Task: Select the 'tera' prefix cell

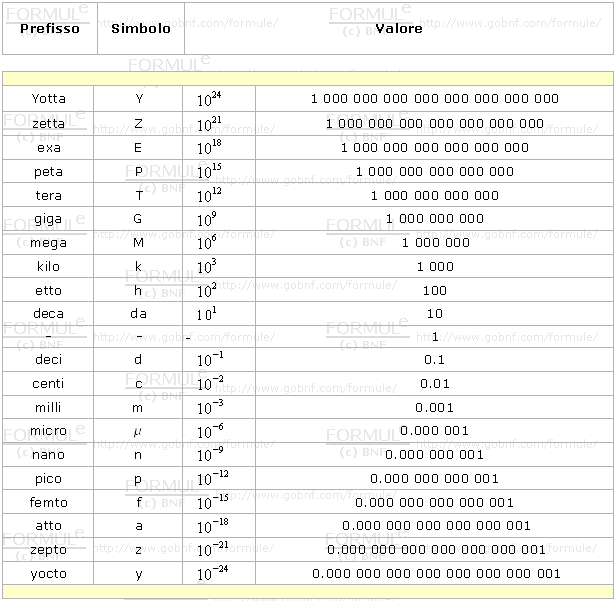Action: (48, 195)
